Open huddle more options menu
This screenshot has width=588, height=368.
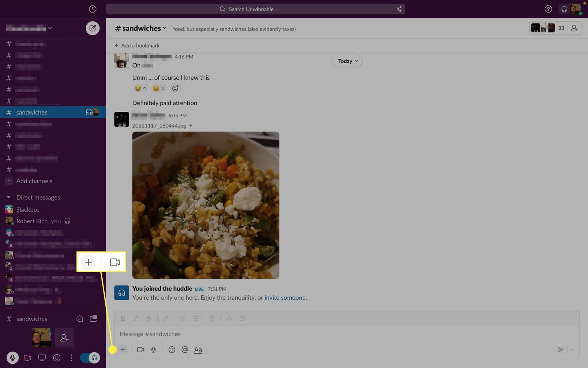click(71, 358)
